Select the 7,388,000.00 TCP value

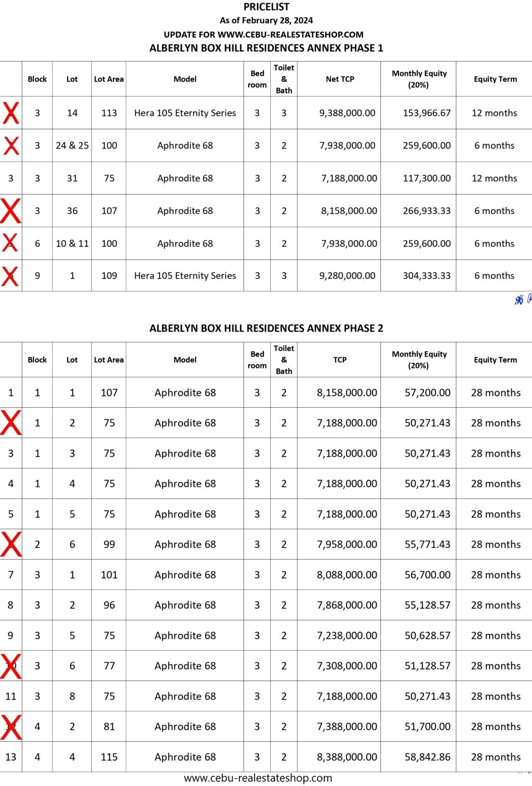pyautogui.click(x=347, y=726)
